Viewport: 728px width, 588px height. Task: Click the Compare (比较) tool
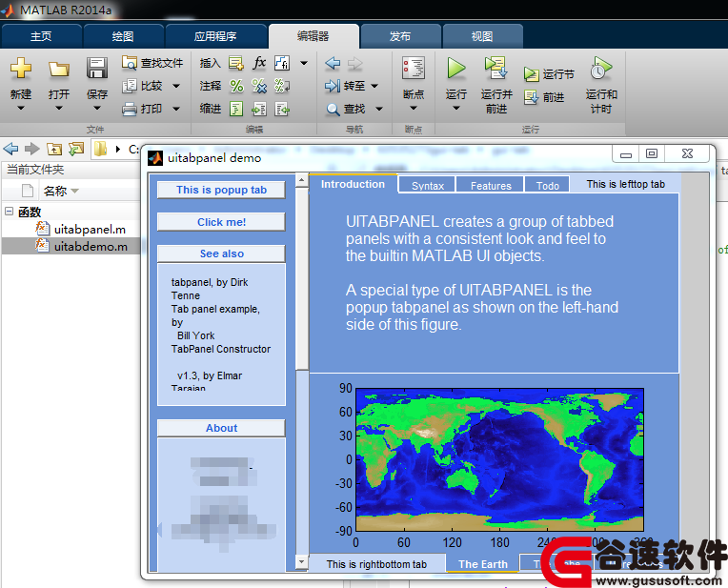[142, 86]
